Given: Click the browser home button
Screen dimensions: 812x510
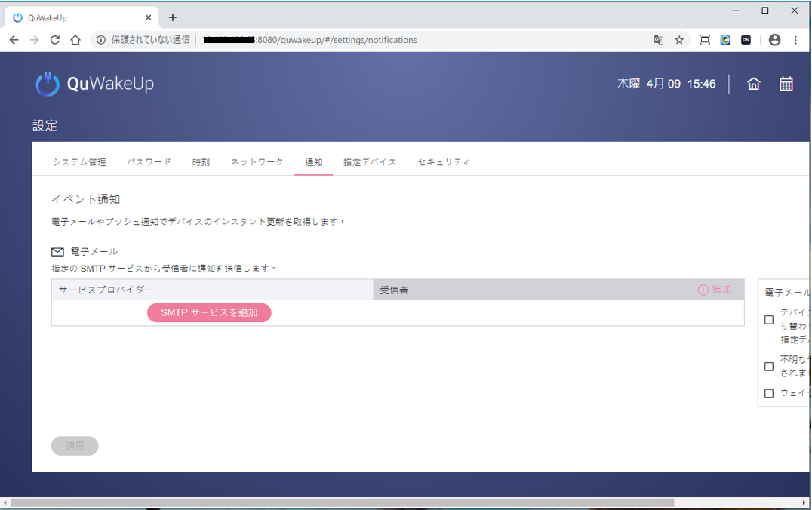Looking at the screenshot, I should coord(75,40).
